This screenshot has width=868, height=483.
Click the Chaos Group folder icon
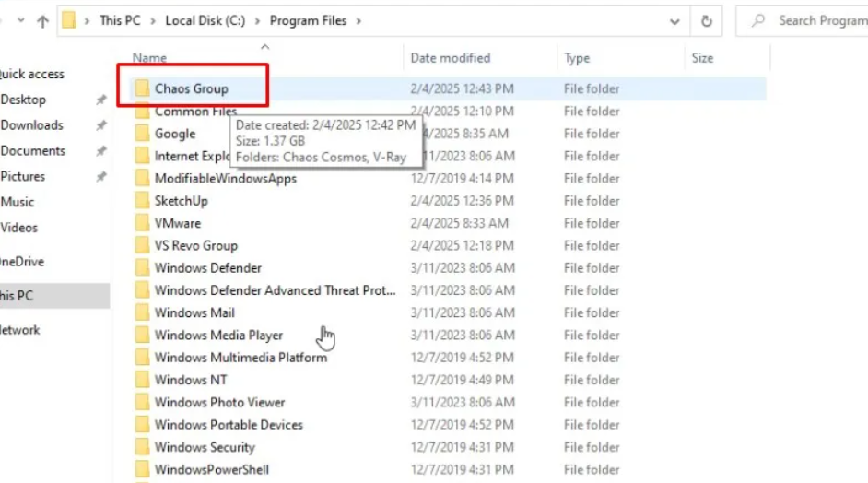click(142, 89)
